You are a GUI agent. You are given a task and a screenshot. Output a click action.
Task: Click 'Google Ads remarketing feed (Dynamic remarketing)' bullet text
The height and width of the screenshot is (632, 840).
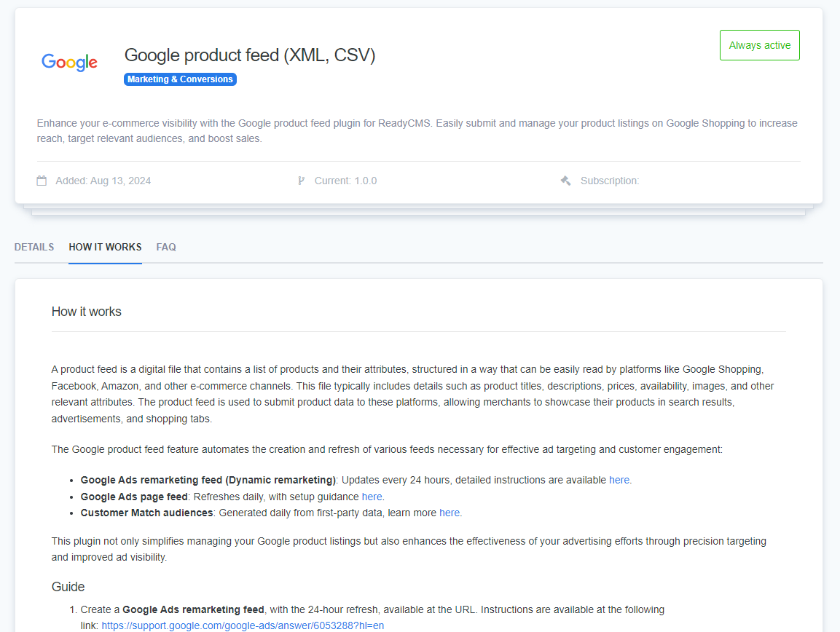click(208, 480)
